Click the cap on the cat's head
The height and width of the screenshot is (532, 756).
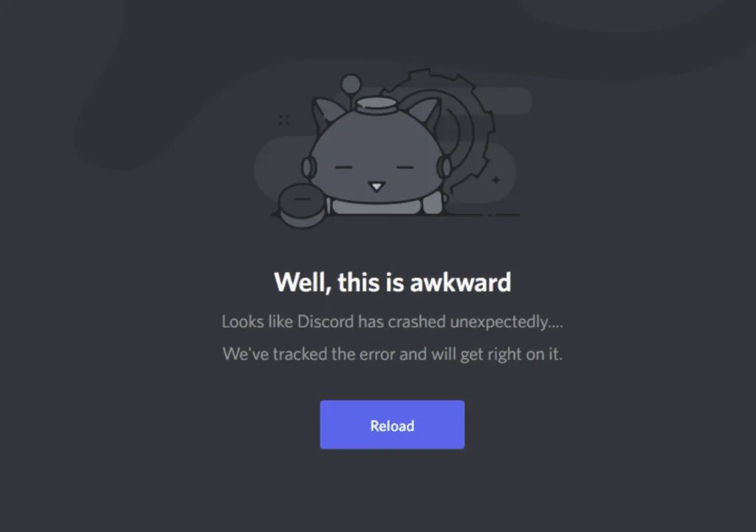(x=377, y=105)
